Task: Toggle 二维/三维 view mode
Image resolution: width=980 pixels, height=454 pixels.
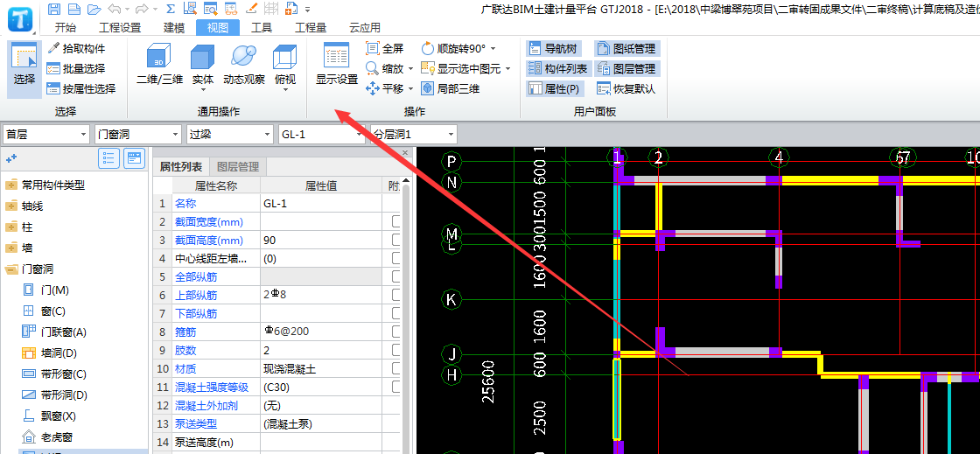Action: pos(160,65)
